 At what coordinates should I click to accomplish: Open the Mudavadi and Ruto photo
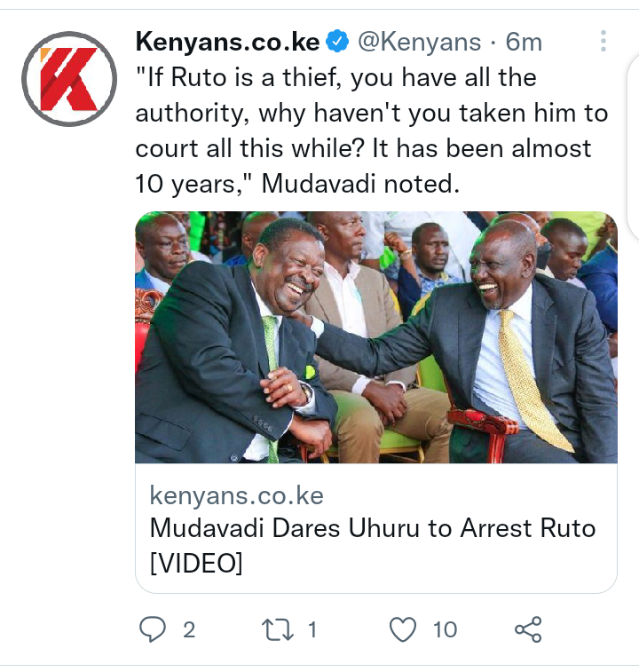(x=376, y=337)
